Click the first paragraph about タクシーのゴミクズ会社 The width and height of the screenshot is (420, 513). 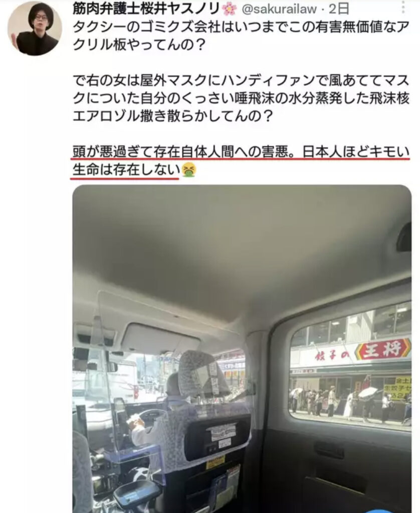(241, 36)
